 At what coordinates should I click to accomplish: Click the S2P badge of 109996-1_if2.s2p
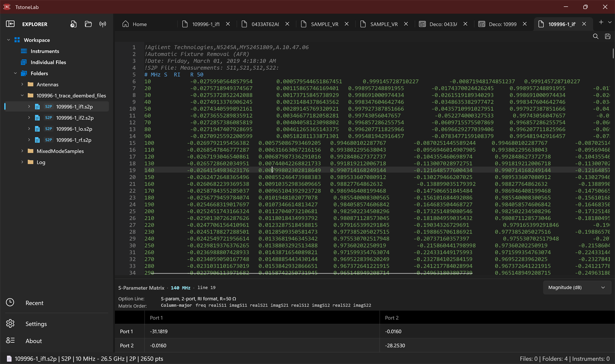coord(48,118)
